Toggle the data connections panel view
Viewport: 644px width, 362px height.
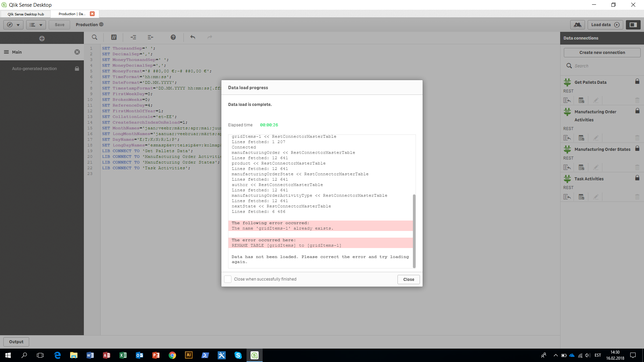point(633,25)
